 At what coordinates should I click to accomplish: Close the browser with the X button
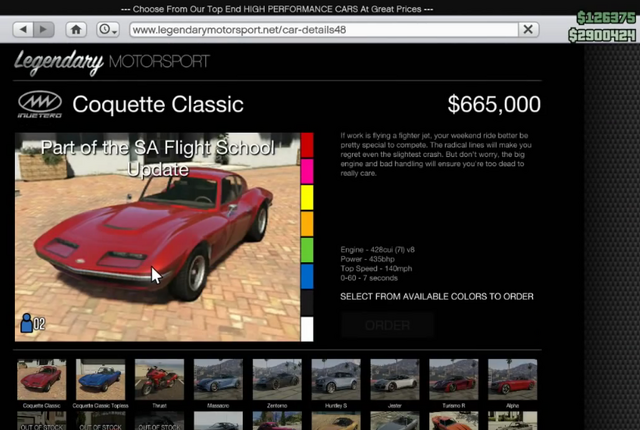pyautogui.click(x=528, y=29)
